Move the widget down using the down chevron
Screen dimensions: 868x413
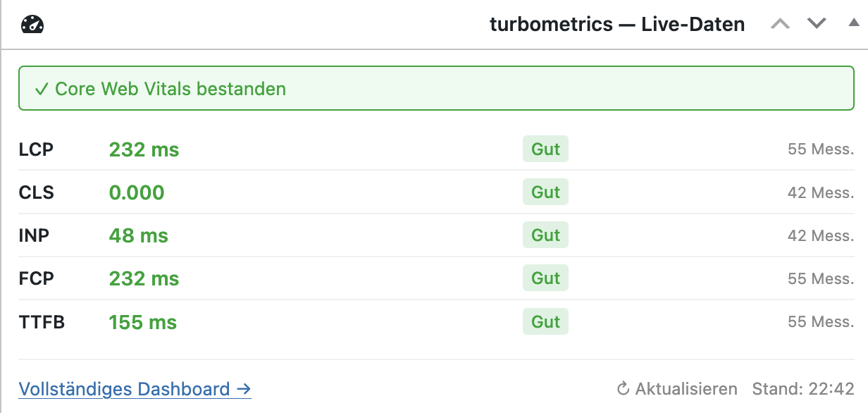point(816,23)
